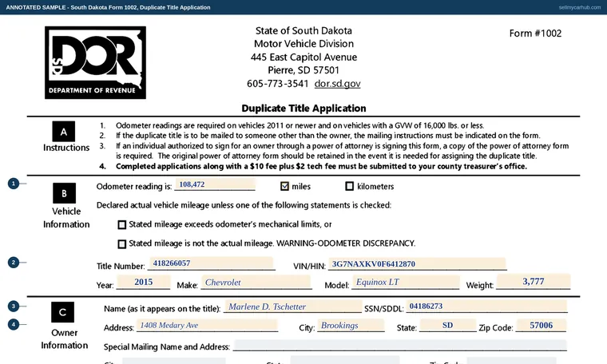
Task: Click the Model field showing Equinox LT
Action: (x=406, y=282)
